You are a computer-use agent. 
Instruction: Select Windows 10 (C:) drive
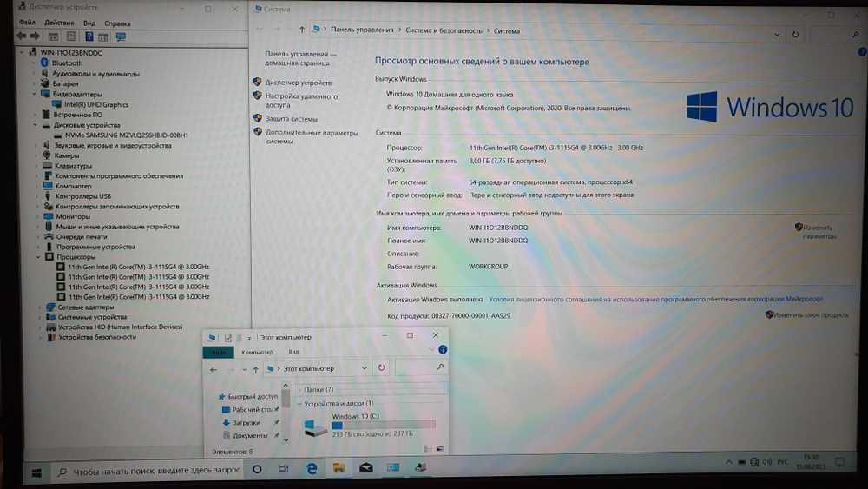click(370, 426)
